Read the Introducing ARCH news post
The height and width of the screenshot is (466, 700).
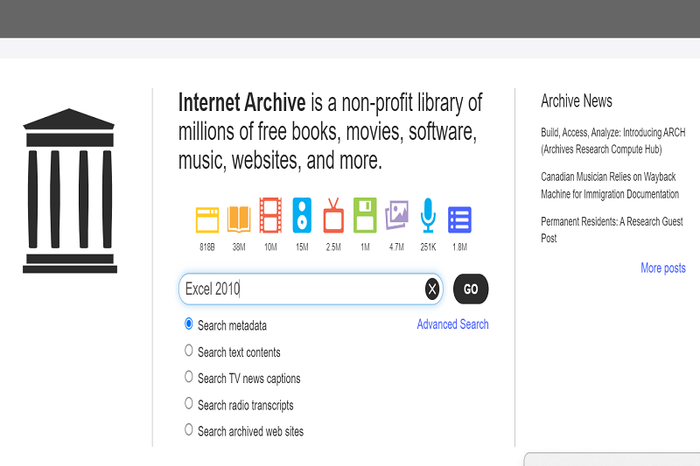[x=612, y=141]
